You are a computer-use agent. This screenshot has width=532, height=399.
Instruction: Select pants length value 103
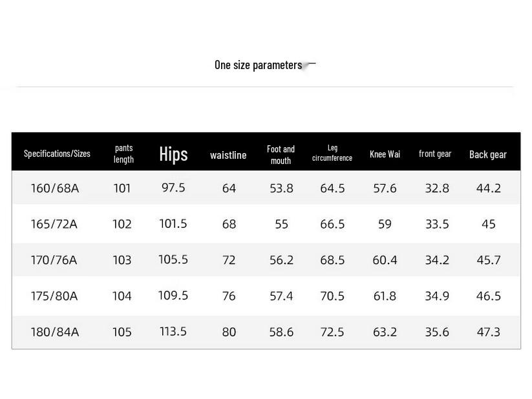122,260
